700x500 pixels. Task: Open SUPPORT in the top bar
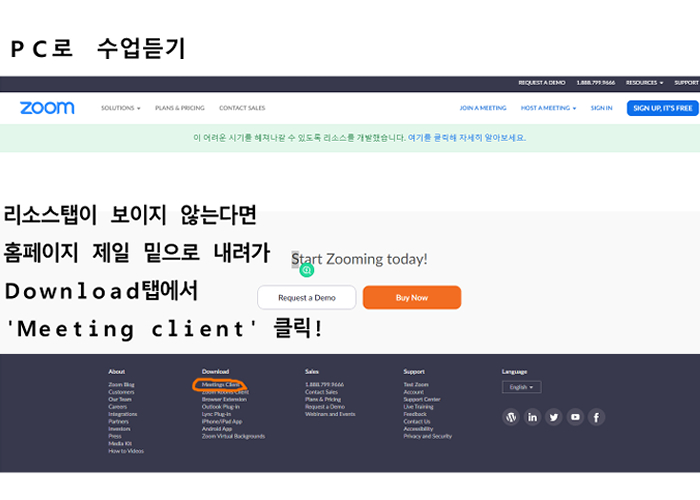click(x=686, y=83)
